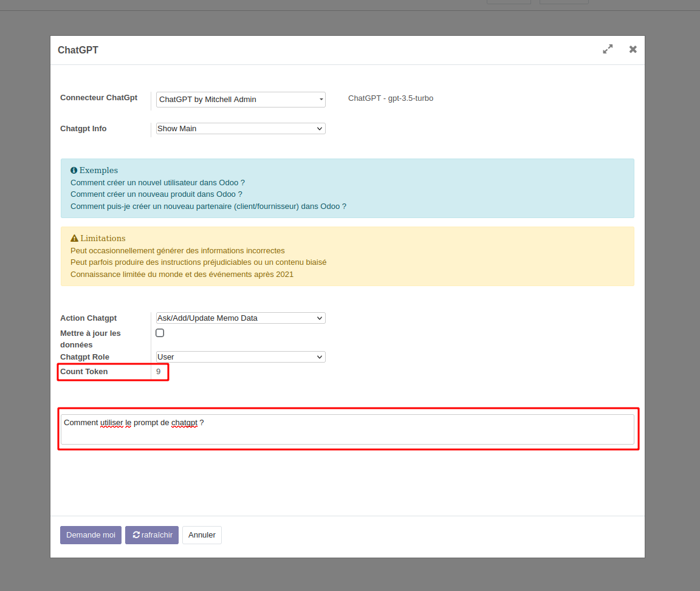700x591 pixels.
Task: Click the Count Token value 9
Action: coord(159,371)
